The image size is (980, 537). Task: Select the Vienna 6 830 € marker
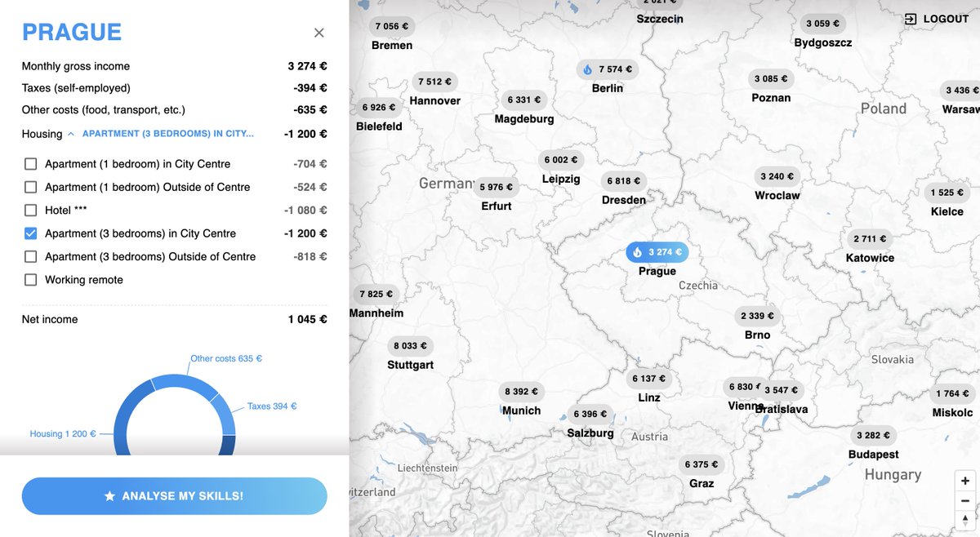pyautogui.click(x=742, y=388)
